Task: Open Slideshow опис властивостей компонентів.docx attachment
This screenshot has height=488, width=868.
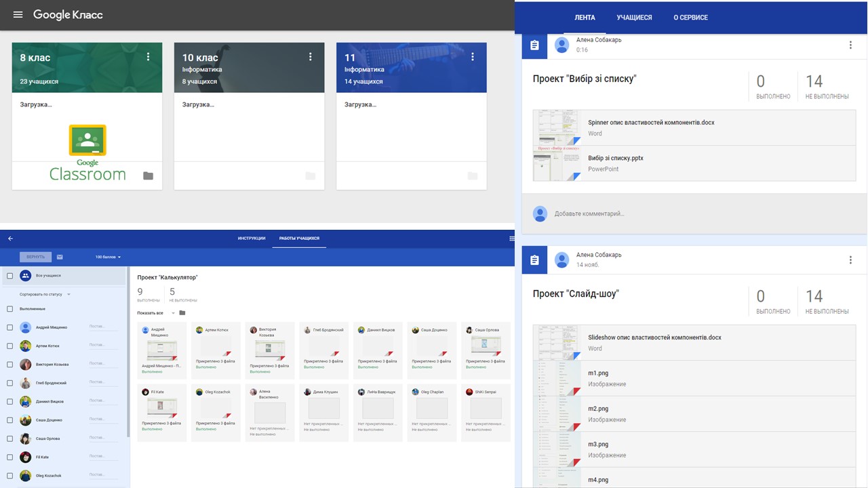Action: coord(694,342)
